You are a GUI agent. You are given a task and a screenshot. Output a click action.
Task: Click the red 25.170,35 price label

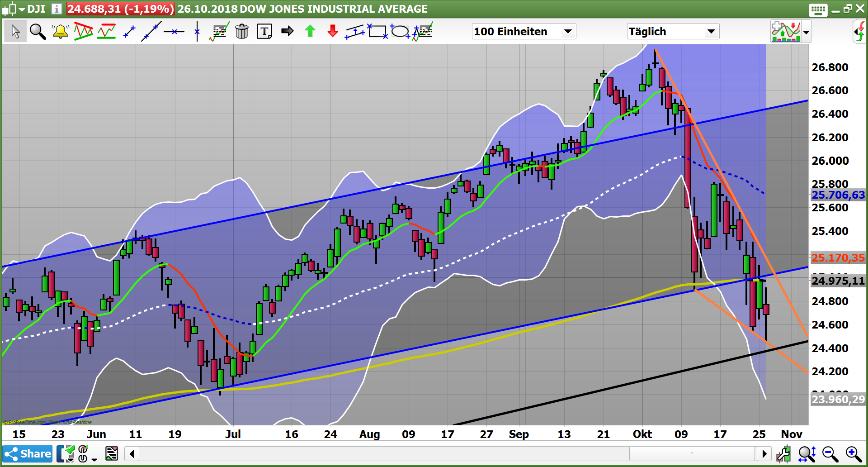pyautogui.click(x=838, y=257)
